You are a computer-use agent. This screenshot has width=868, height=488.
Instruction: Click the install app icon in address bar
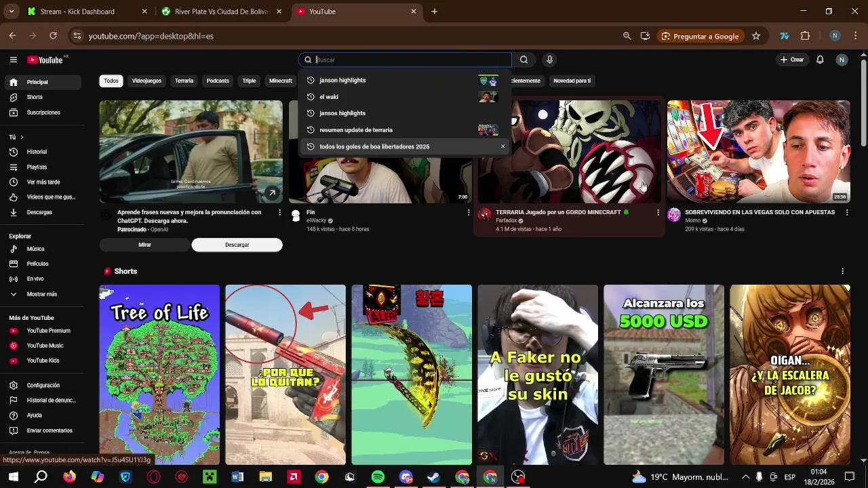pyautogui.click(x=645, y=36)
